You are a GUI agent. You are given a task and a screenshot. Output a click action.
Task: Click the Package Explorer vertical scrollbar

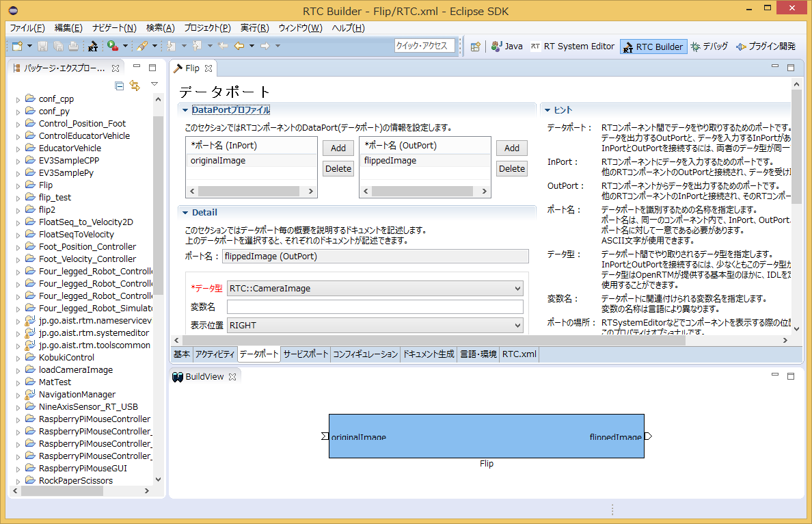pos(158,205)
